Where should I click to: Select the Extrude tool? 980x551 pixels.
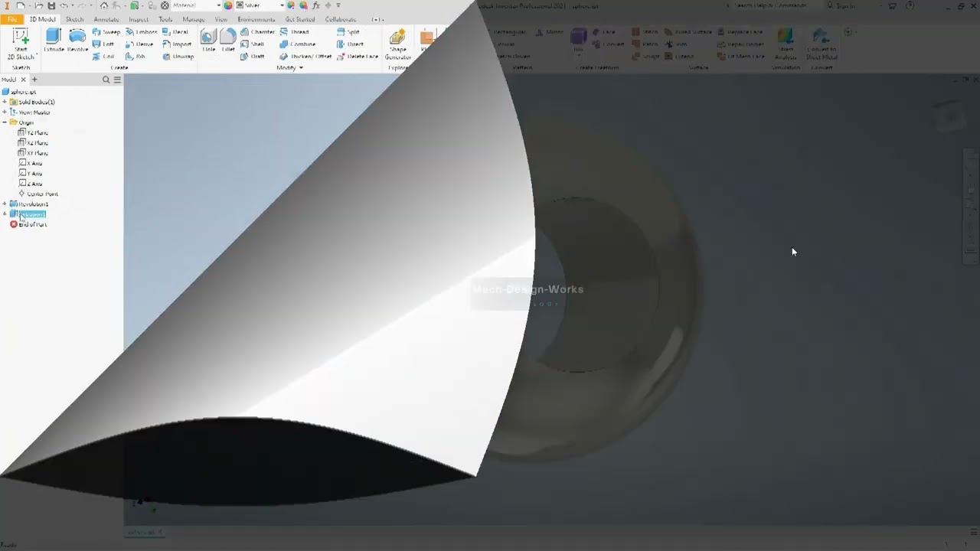pyautogui.click(x=54, y=41)
